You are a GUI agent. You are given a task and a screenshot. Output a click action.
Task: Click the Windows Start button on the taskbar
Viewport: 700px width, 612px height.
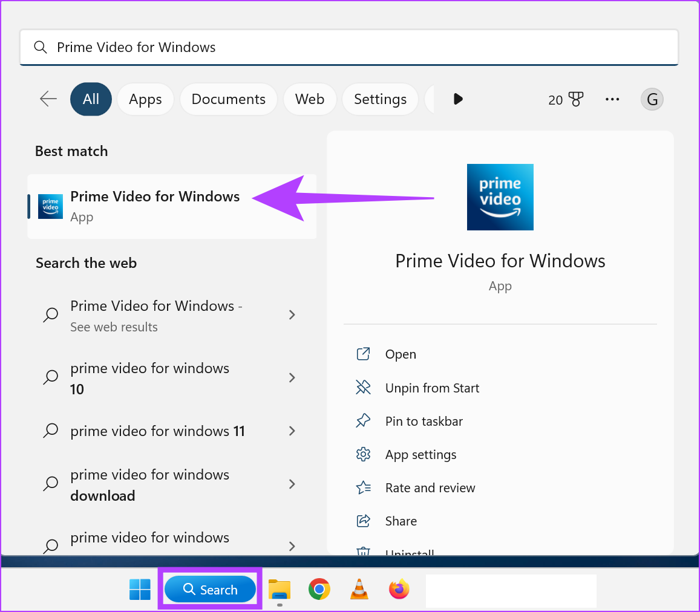(140, 589)
